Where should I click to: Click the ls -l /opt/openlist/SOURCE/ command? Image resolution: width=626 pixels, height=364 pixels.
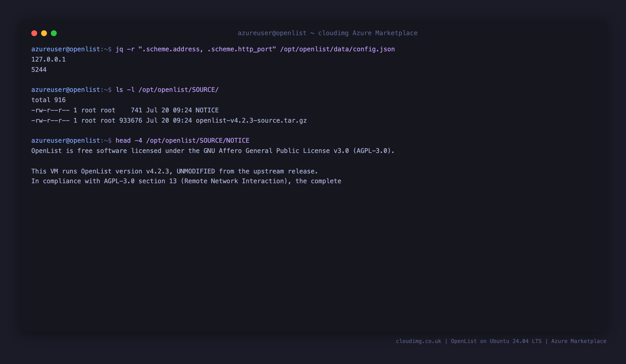pos(167,90)
